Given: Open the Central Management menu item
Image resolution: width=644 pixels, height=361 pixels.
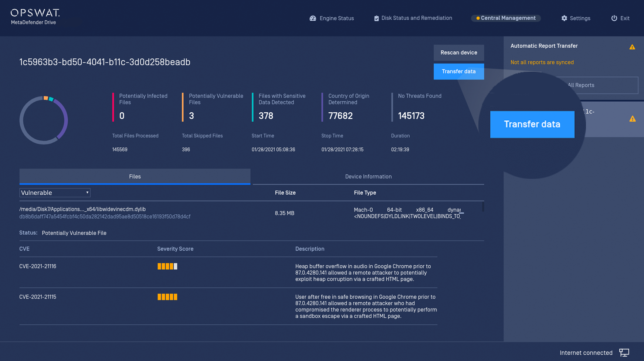Looking at the screenshot, I should coord(506,18).
